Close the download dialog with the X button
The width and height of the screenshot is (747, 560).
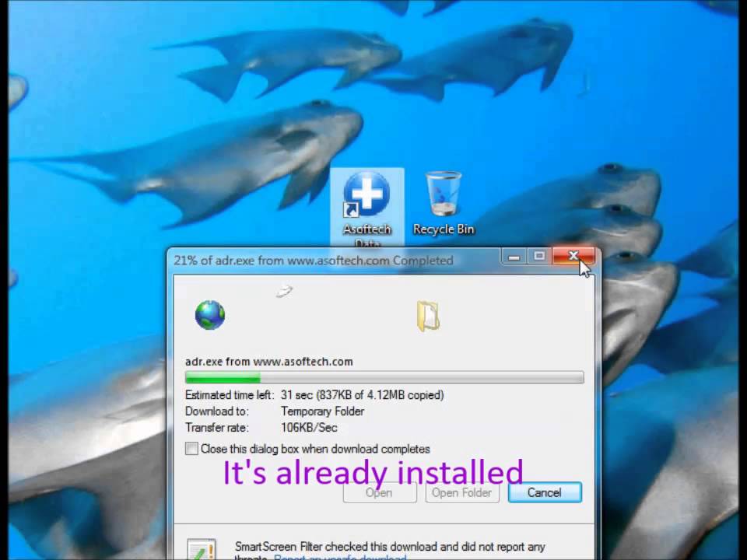[573, 256]
